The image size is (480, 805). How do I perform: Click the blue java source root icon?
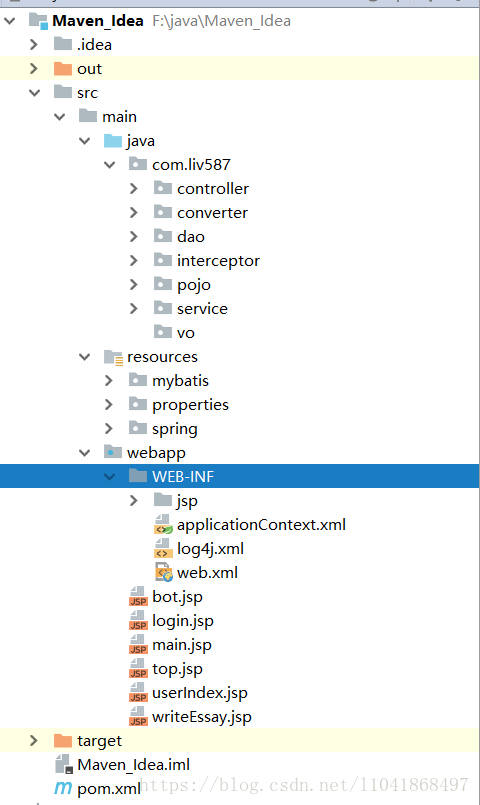(113, 140)
